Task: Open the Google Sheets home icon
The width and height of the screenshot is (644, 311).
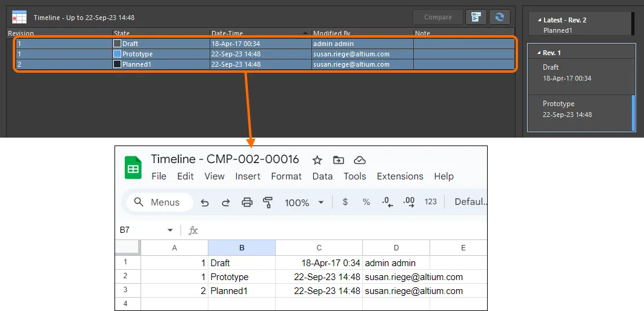Action: click(x=133, y=167)
